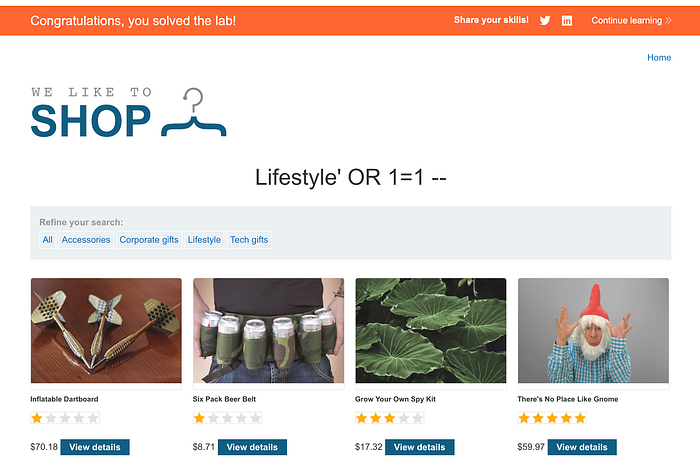This screenshot has height=468, width=700.
Task: Filter by Accessories category
Action: click(x=86, y=240)
